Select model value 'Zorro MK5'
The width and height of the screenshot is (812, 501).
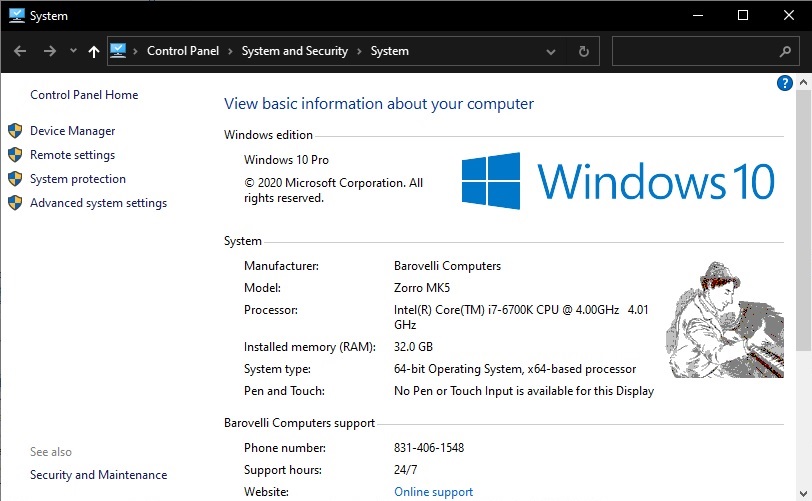pyautogui.click(x=422, y=288)
